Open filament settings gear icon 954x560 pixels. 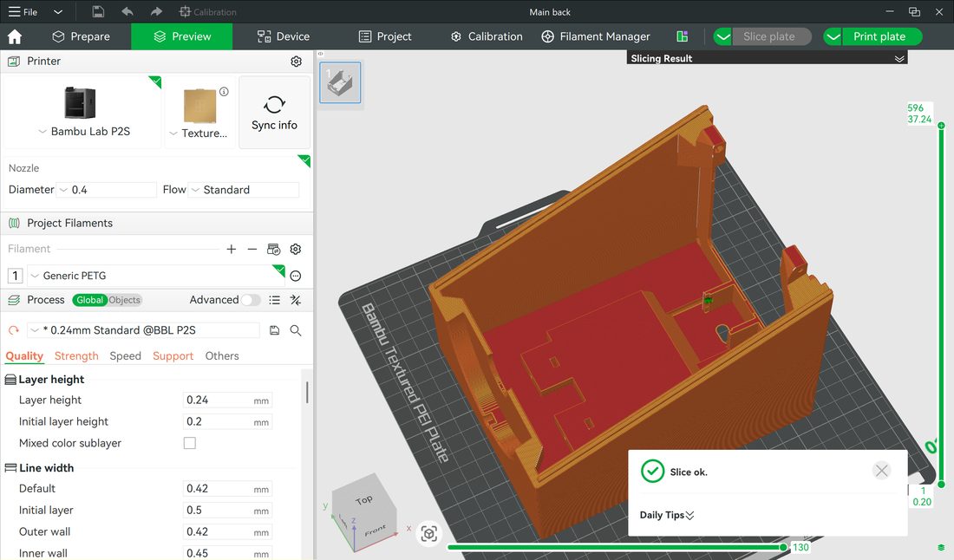[296, 250]
